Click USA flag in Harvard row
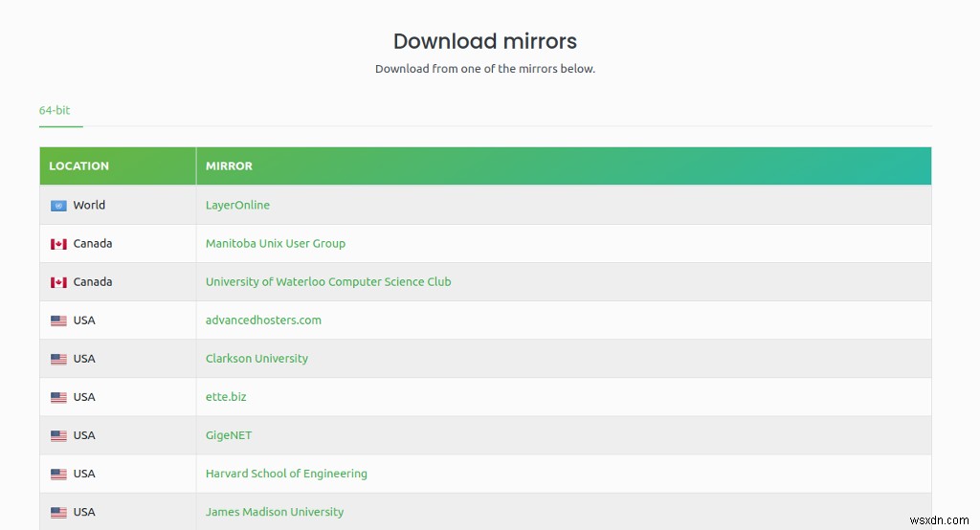 coord(58,475)
